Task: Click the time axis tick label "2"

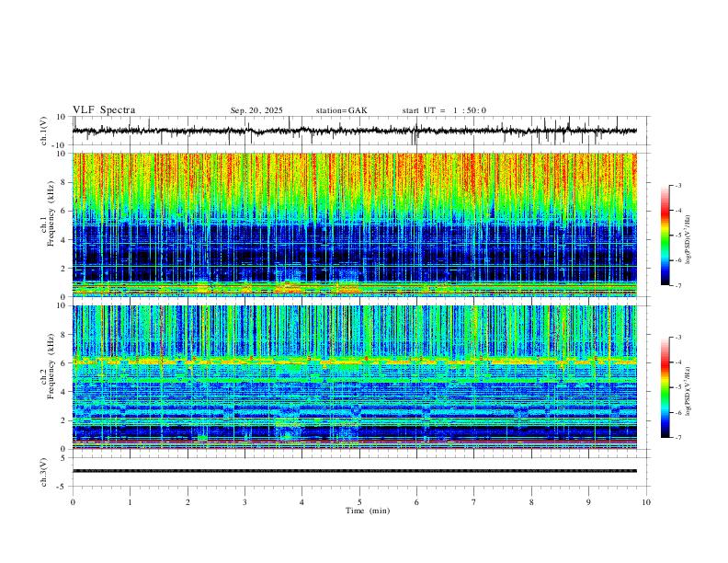Action: 188,502
